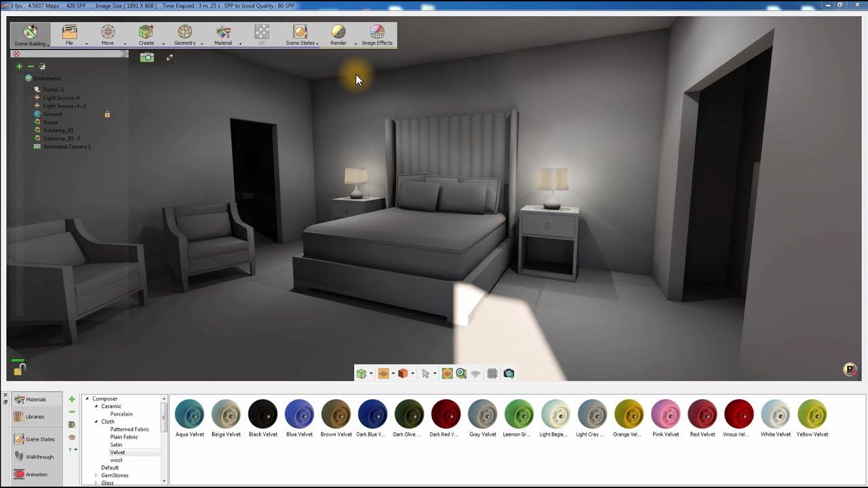
Task: Expand the GemStones category
Action: coord(96,475)
